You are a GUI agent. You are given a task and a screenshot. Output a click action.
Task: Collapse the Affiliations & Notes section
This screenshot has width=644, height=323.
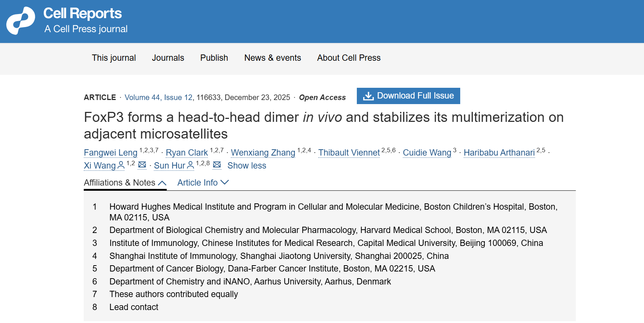(125, 183)
